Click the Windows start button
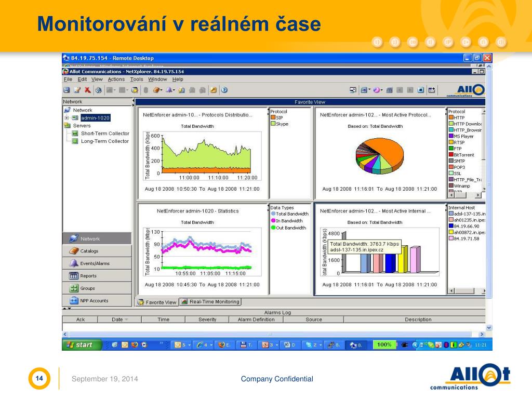Image resolution: width=532 pixels, height=399 pixels. point(82,345)
